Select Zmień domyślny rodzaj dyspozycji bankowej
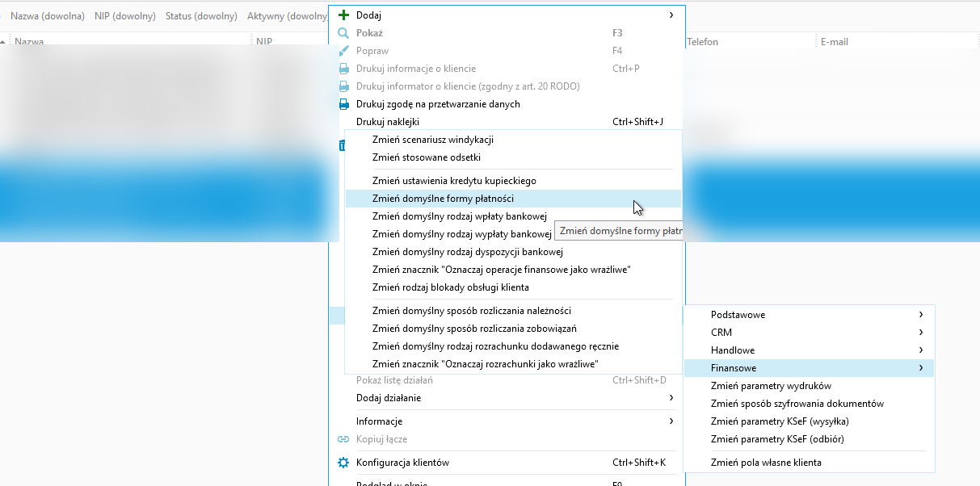 click(514, 252)
